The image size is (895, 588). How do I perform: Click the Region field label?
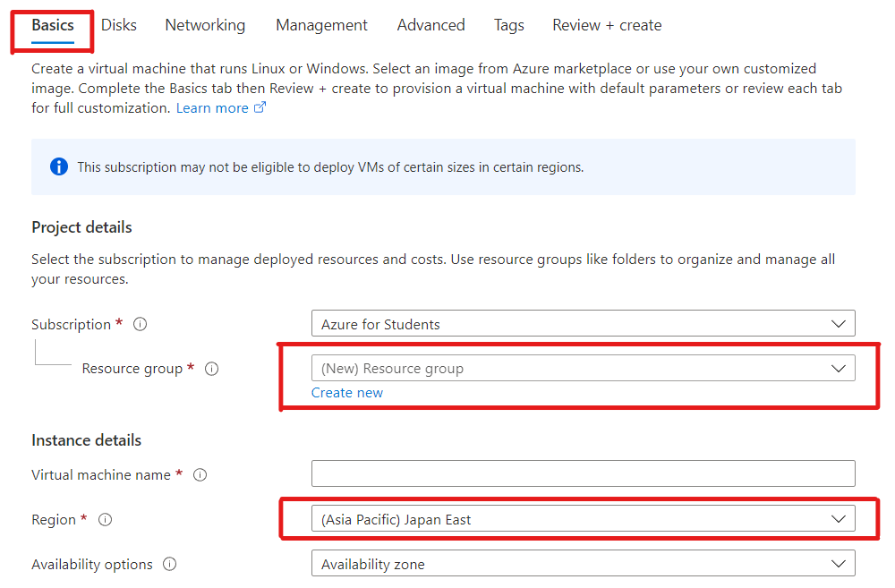tap(54, 519)
